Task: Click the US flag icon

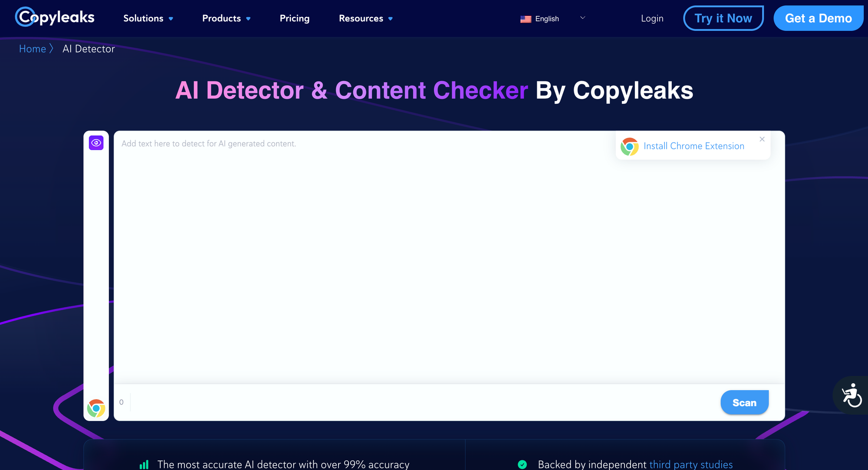Action: [526, 19]
